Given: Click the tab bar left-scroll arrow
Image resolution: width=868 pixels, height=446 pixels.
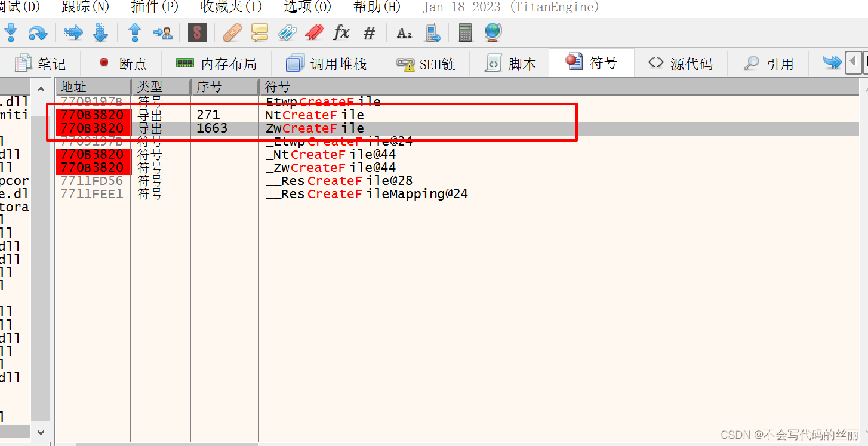Looking at the screenshot, I should pos(853,61).
